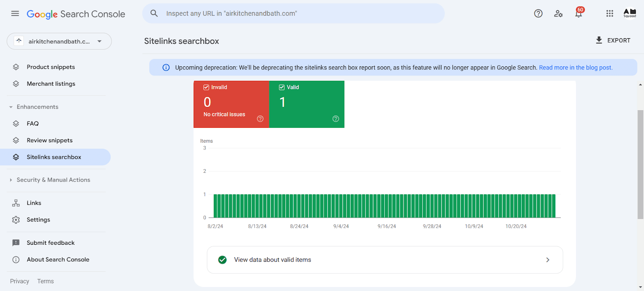
Task: Click the help icon in Invalid card
Action: (x=260, y=119)
